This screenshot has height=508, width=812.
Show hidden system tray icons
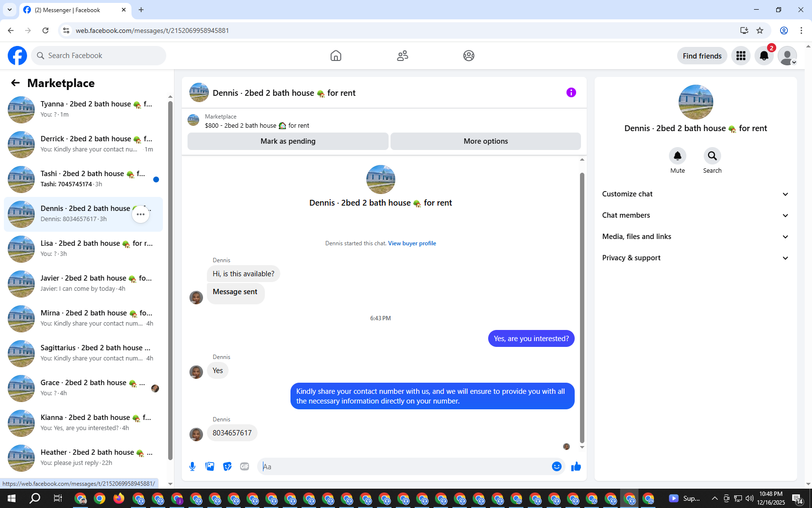tap(714, 498)
